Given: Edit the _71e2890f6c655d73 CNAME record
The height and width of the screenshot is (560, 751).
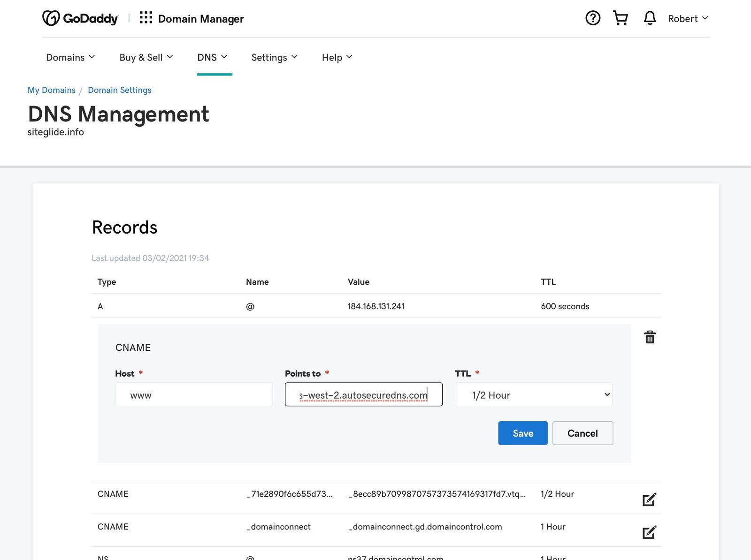Looking at the screenshot, I should click(x=649, y=499).
